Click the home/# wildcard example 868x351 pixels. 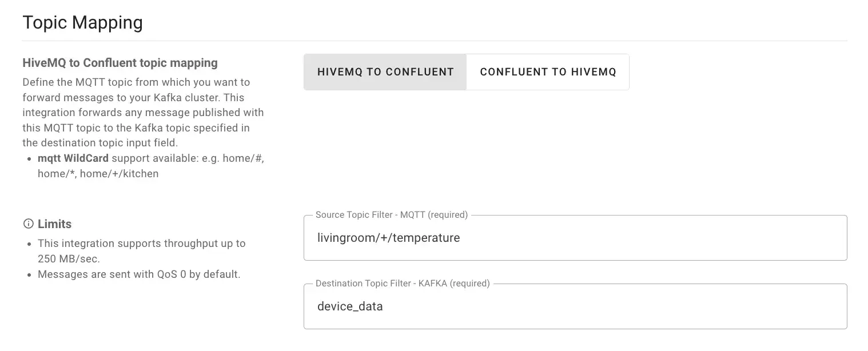coord(242,158)
